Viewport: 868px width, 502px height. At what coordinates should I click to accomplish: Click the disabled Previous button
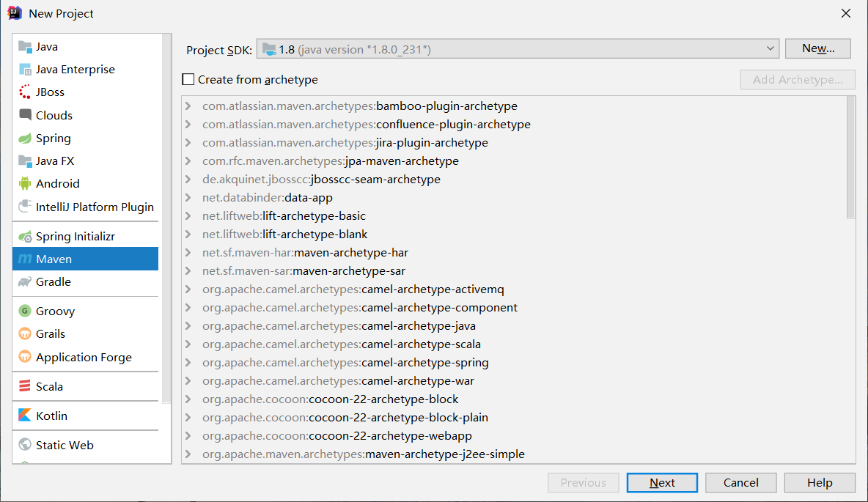pyautogui.click(x=584, y=483)
